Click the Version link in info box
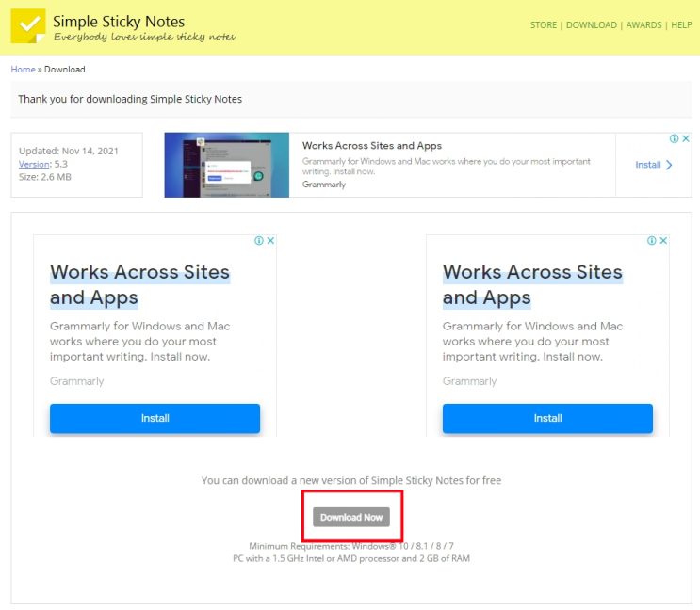Screen dimensions: 700x610 pyautogui.click(x=34, y=164)
